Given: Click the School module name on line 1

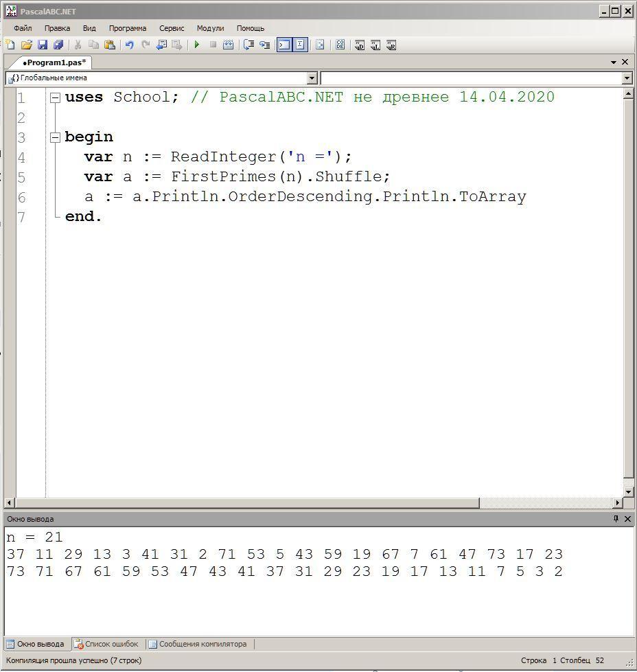Looking at the screenshot, I should coord(142,97).
